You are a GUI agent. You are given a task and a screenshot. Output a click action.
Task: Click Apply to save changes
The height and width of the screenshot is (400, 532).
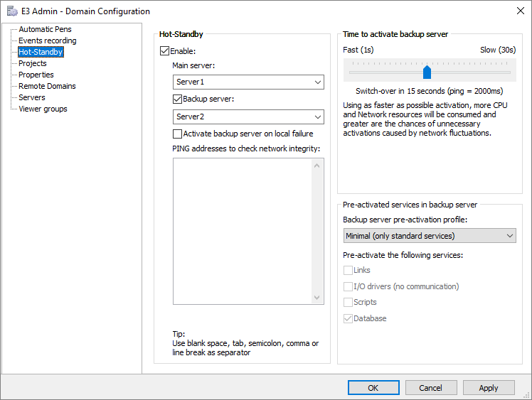click(x=489, y=388)
